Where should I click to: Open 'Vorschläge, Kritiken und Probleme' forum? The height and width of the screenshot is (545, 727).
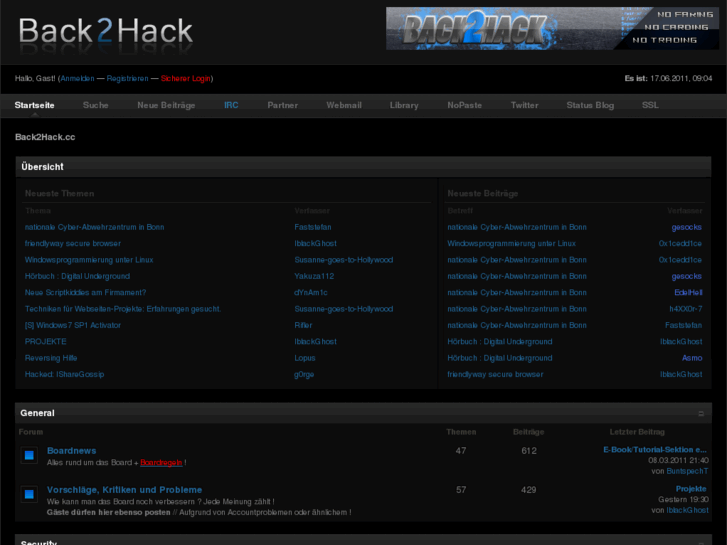pyautogui.click(x=124, y=490)
